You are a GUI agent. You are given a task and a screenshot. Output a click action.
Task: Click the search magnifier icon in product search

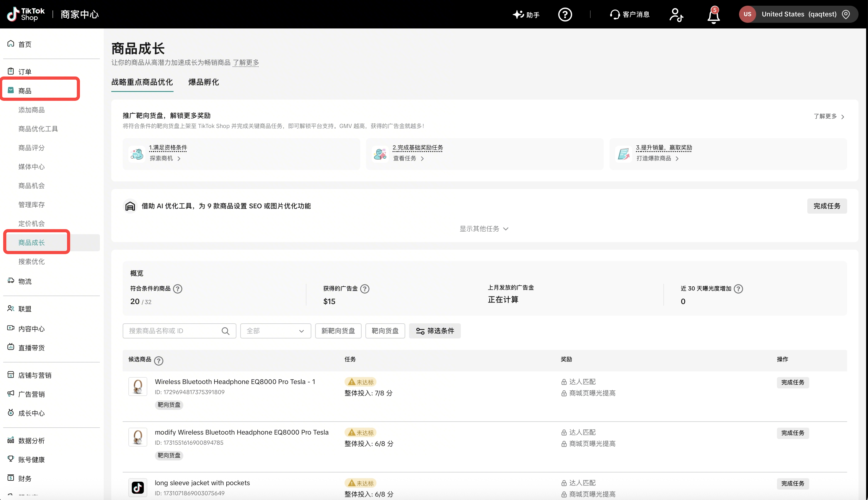[x=226, y=331]
